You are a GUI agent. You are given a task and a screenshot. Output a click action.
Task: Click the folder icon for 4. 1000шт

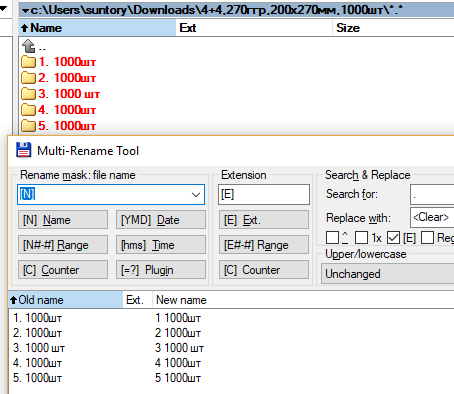tap(28, 110)
